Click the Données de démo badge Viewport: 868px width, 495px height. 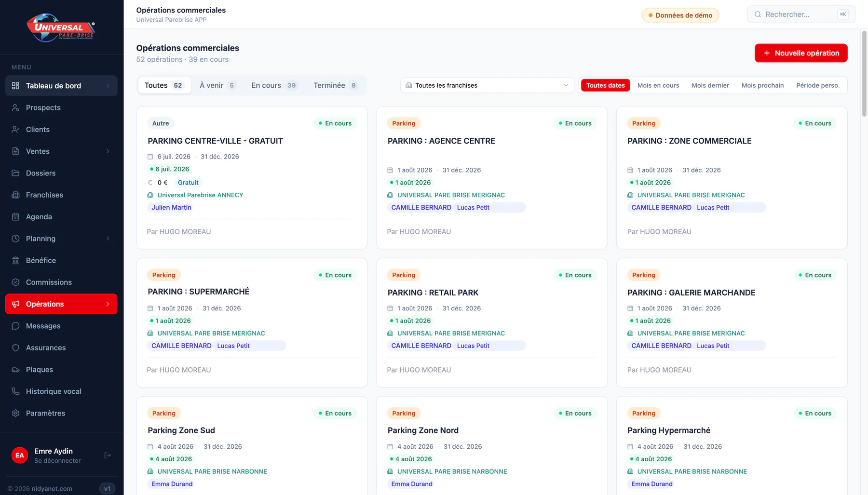pyautogui.click(x=680, y=15)
